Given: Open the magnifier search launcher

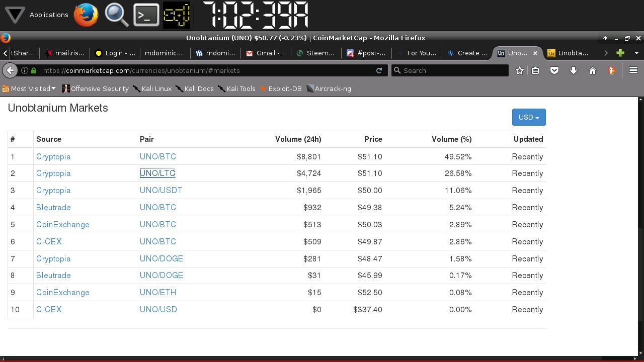Looking at the screenshot, I should click(116, 15).
